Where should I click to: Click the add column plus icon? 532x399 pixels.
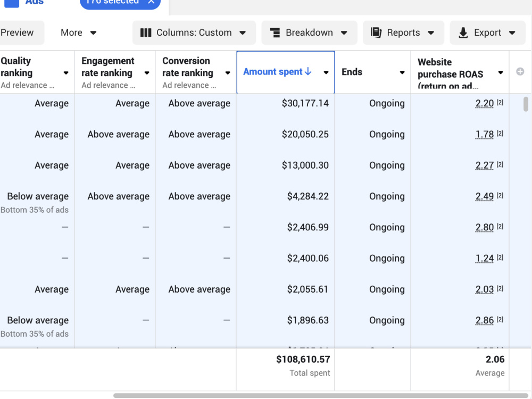520,72
